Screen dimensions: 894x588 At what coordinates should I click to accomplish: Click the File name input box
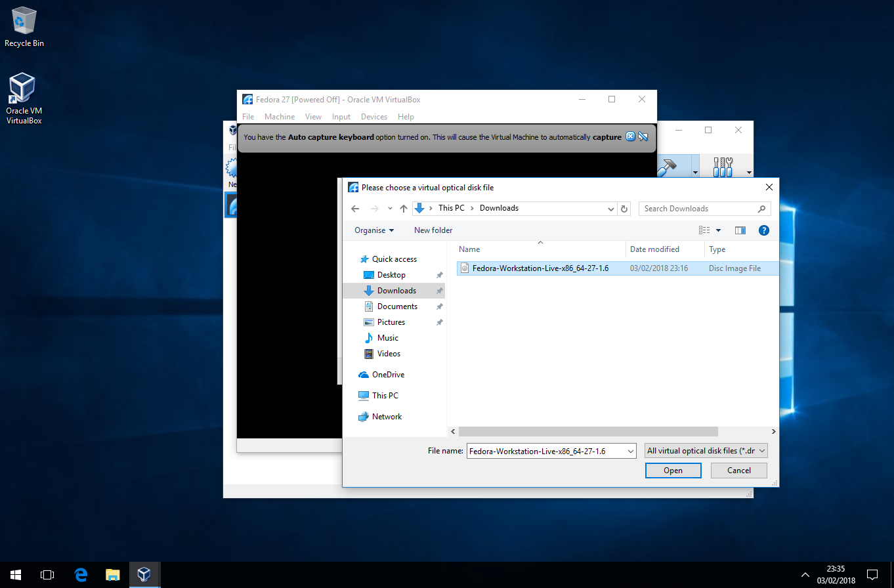tap(545, 451)
